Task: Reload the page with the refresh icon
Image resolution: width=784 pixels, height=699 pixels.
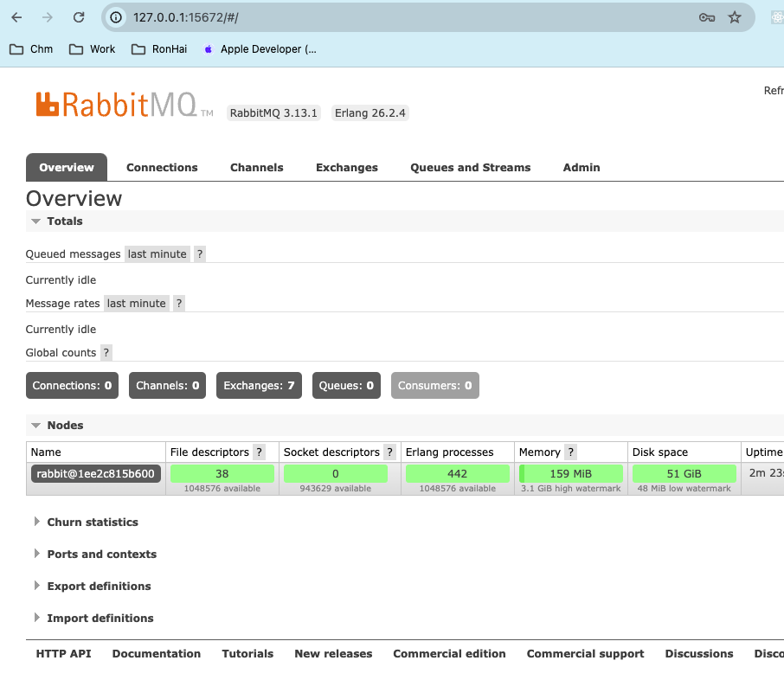Action: coord(79,17)
